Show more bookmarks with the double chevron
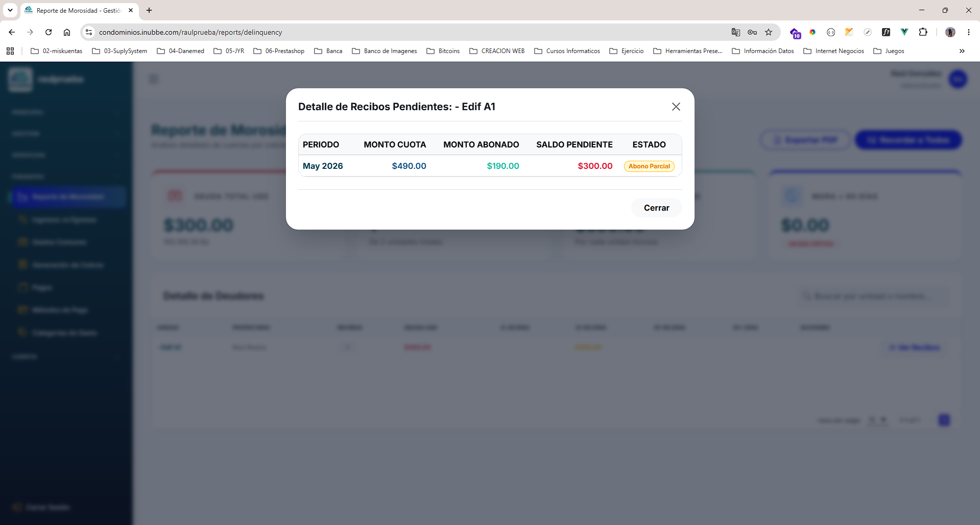The height and width of the screenshot is (525, 980). coord(962,51)
